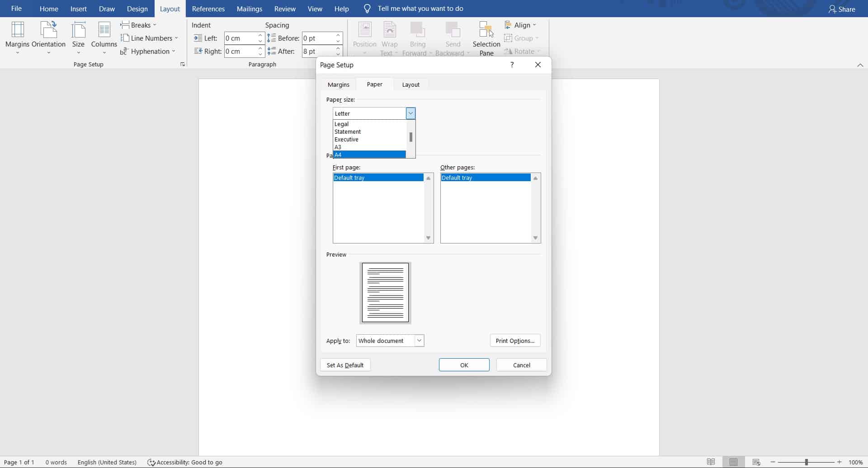Select A4 paper size
Screen dimensions: 868x468
coord(369,154)
